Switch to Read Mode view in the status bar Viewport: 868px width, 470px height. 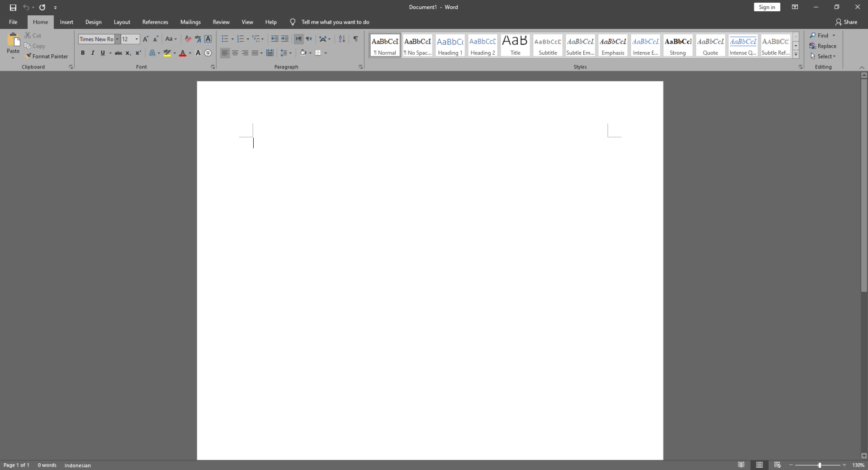pyautogui.click(x=741, y=465)
